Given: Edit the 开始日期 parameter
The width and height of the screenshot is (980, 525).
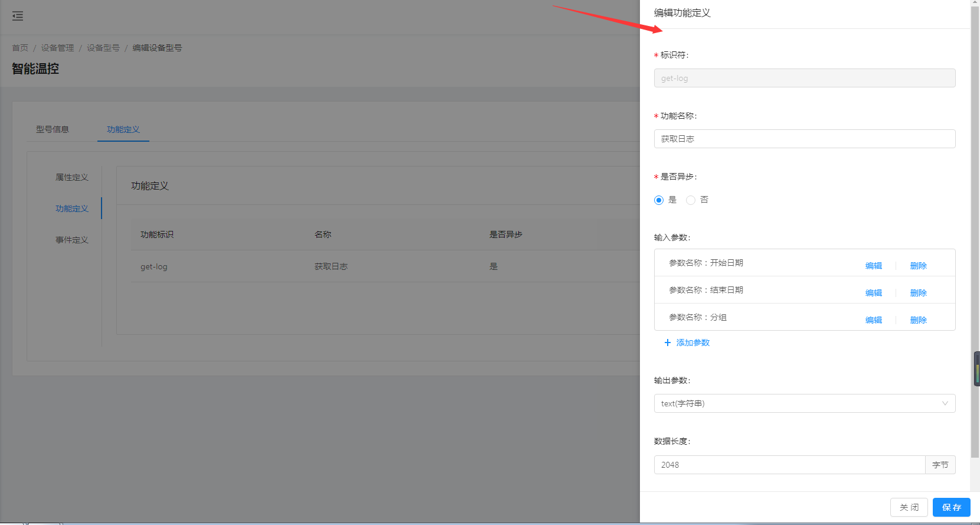Looking at the screenshot, I should coord(874,266).
